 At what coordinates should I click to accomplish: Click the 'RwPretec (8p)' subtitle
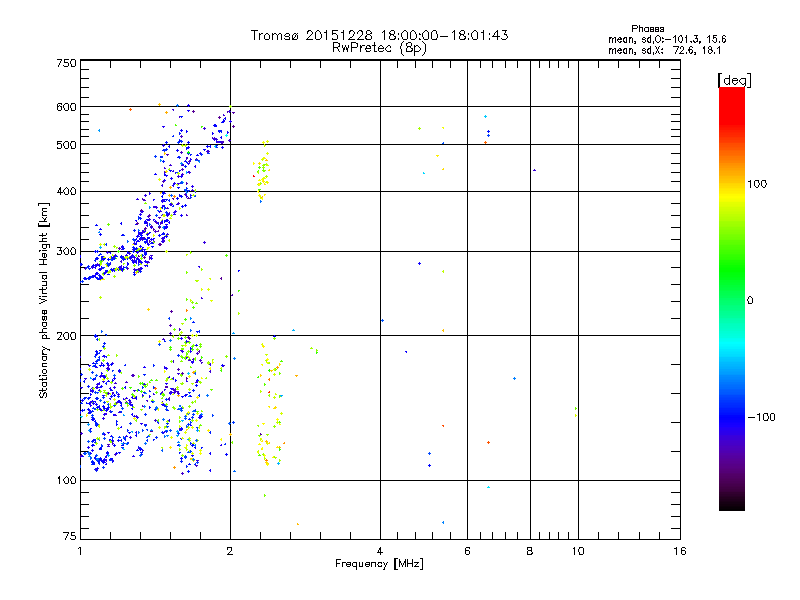379,48
